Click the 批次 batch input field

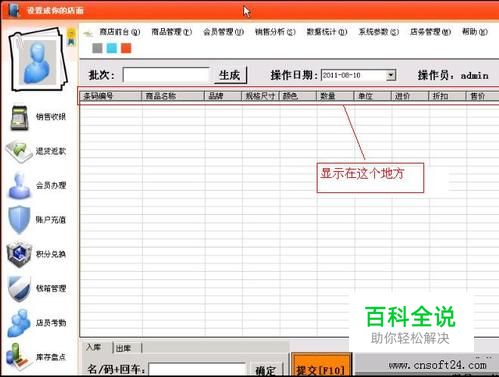(166, 75)
